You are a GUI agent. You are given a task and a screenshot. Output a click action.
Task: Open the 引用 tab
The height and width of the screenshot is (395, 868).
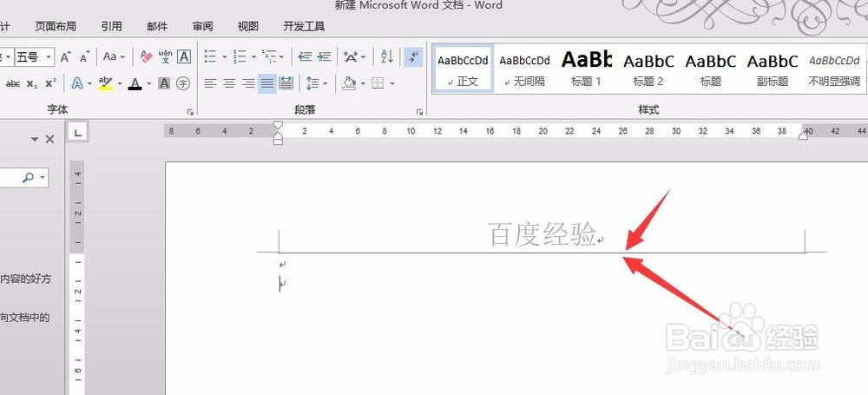[x=112, y=26]
